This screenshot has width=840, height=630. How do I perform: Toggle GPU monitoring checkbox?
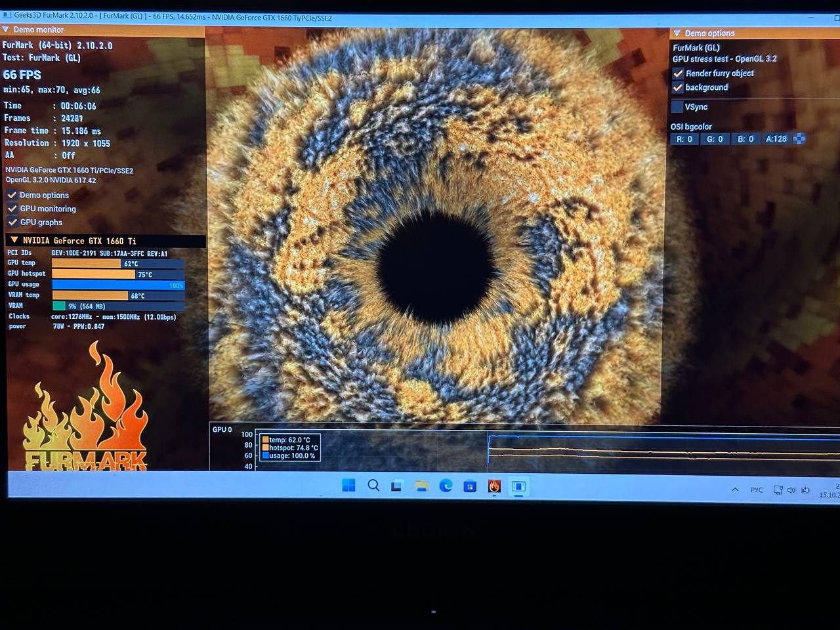pos(12,209)
